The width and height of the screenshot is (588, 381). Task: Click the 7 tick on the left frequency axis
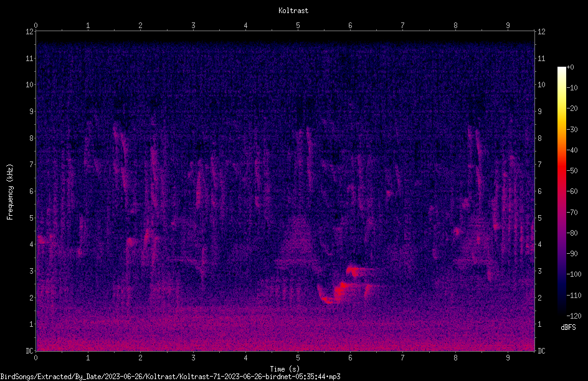tap(32, 165)
